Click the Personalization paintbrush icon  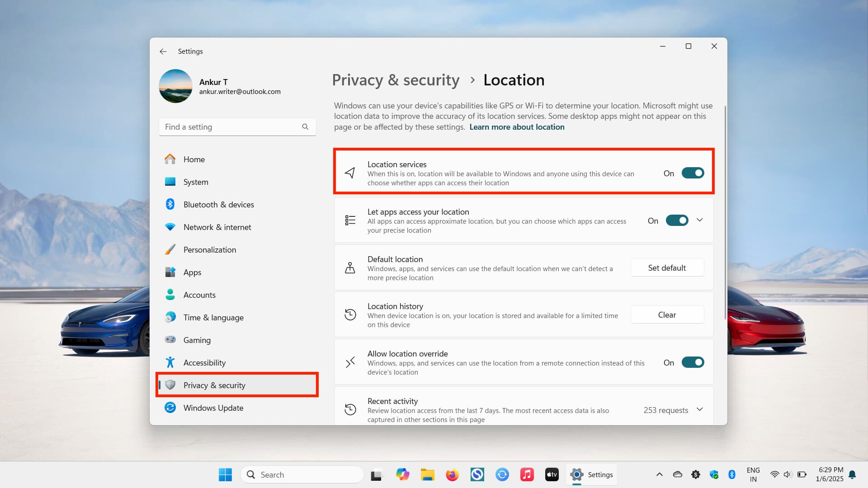point(170,249)
